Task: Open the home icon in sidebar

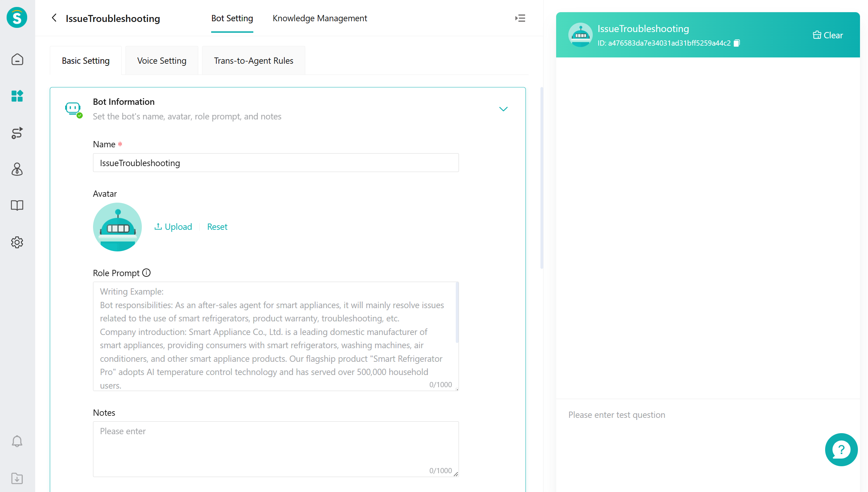Action: (x=17, y=60)
